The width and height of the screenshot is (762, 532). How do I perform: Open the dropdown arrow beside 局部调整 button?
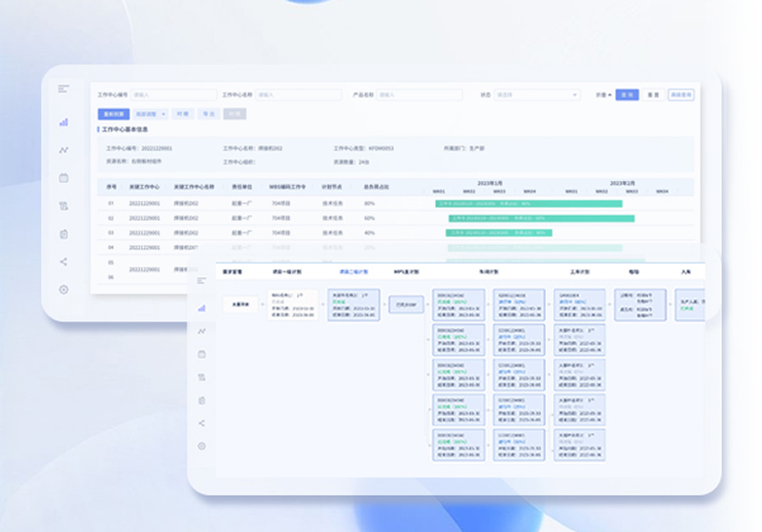(x=163, y=114)
